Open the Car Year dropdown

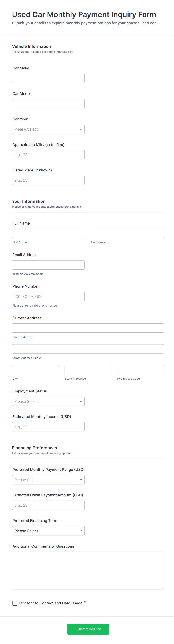click(x=48, y=129)
